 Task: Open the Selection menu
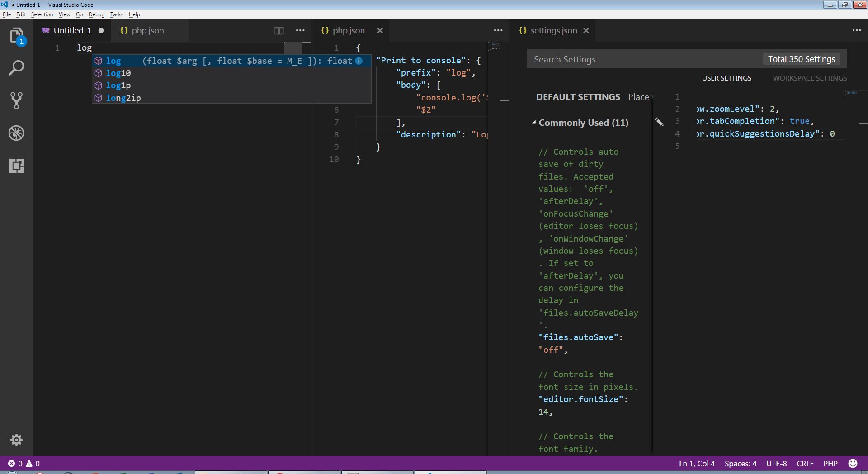42,14
